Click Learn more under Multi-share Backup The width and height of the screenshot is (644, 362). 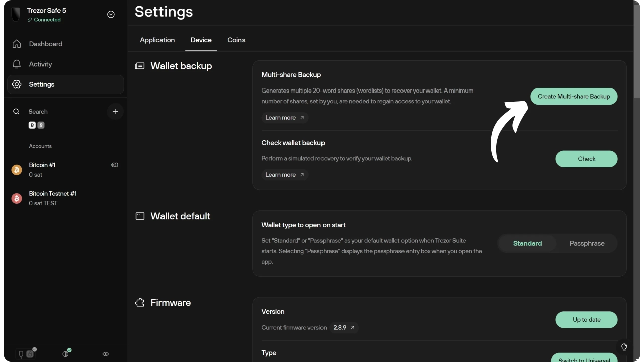[x=285, y=118]
